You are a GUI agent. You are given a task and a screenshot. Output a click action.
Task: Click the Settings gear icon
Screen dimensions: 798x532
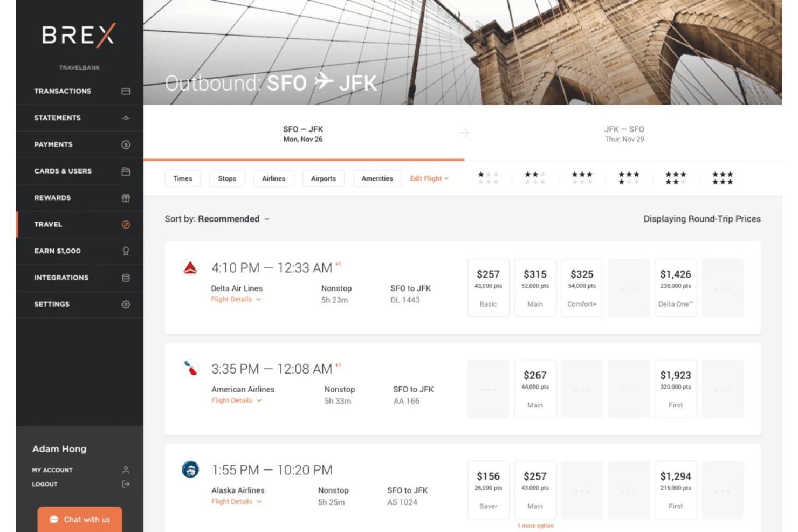coord(126,305)
